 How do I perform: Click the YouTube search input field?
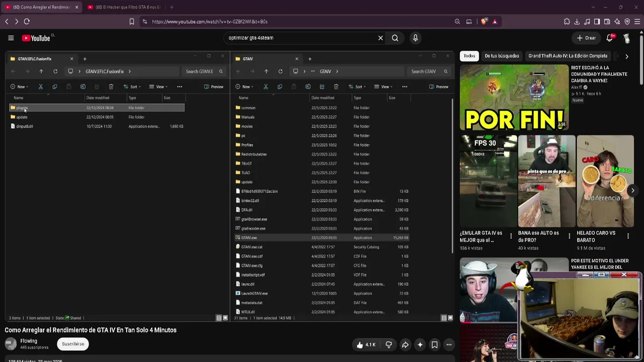[x=300, y=38]
